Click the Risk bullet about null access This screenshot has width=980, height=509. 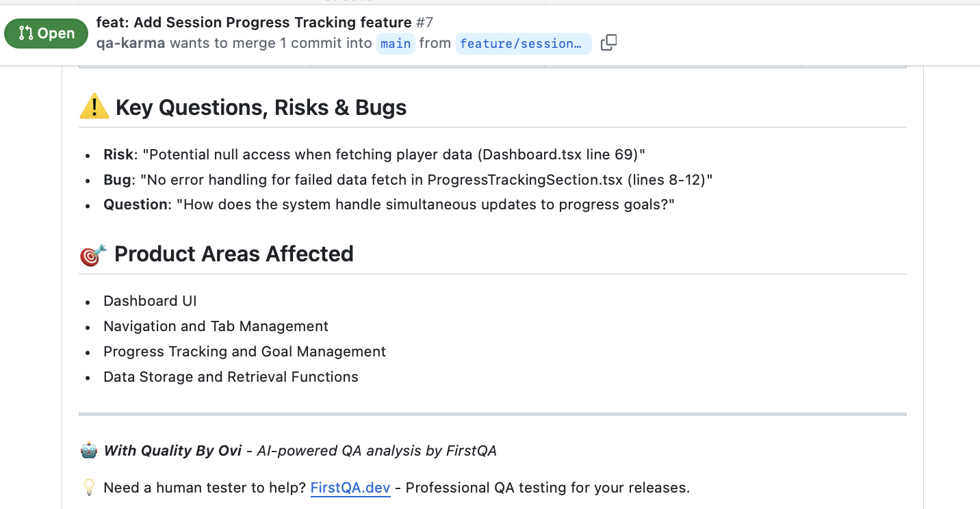pos(374,155)
